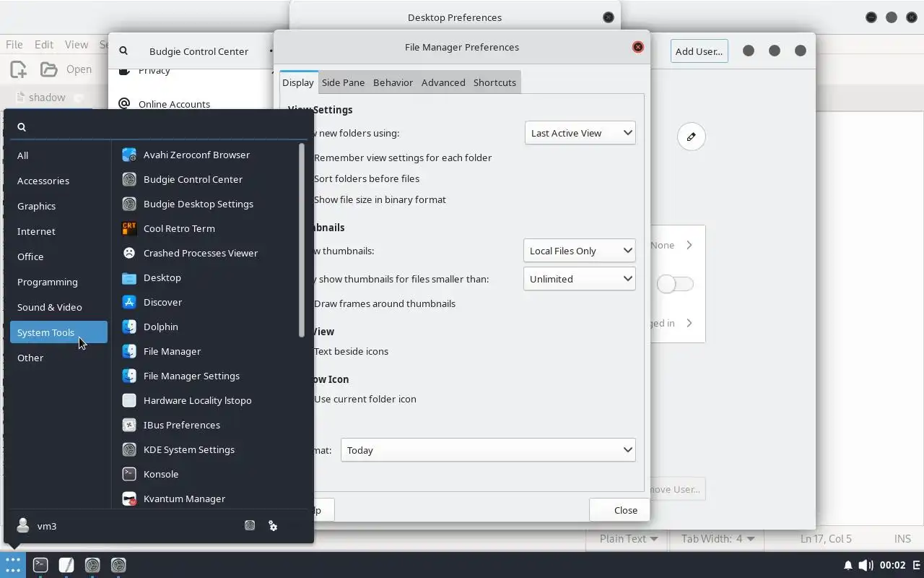
Task: Select the Internet category
Action: 58,231
